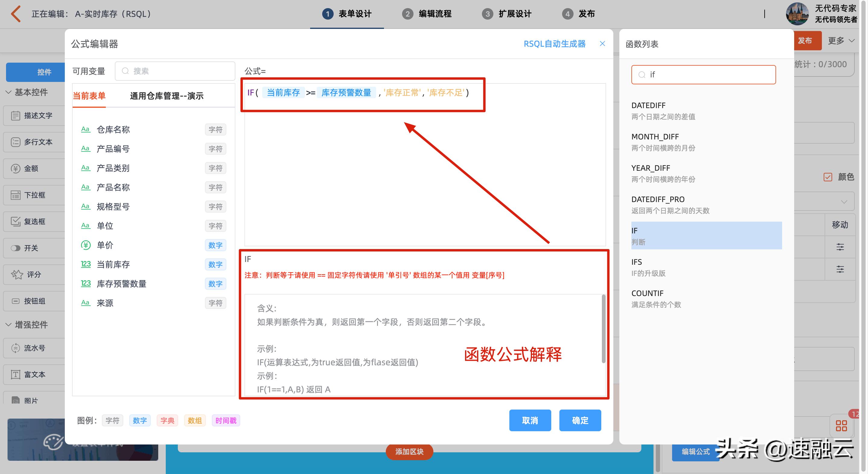This screenshot has width=868, height=474.
Task: Select the 描述文字 control icon
Action: click(15, 115)
